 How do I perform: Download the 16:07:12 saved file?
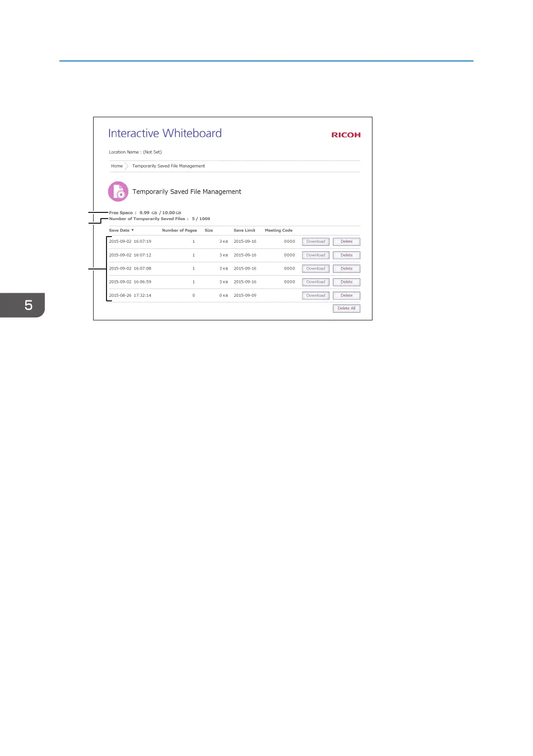(x=315, y=255)
